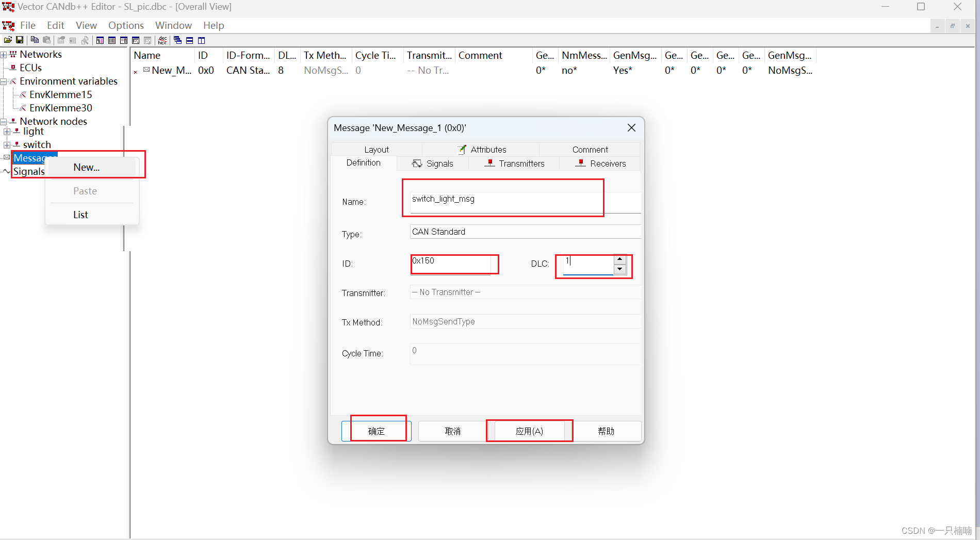Viewport: 980px width, 540px height.
Task: Open the Options menu
Action: pos(126,25)
